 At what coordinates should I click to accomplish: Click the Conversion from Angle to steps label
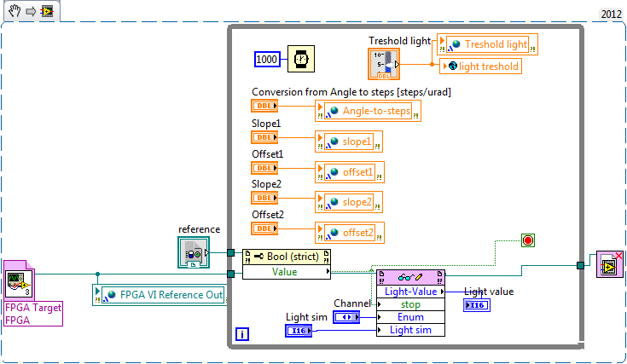pos(351,92)
